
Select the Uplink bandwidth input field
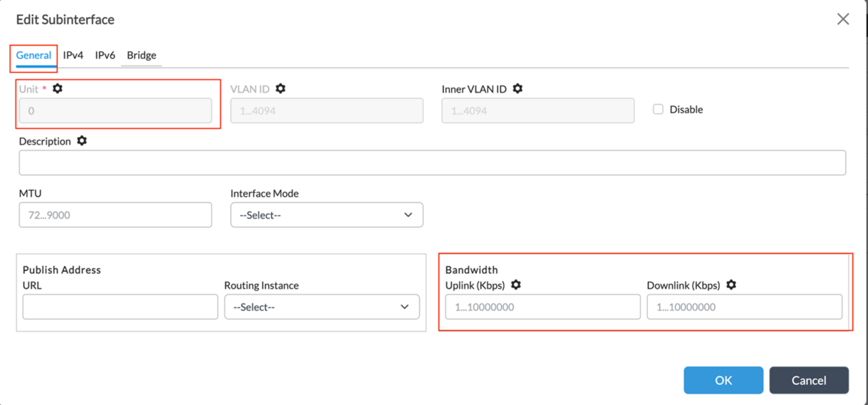(x=542, y=307)
